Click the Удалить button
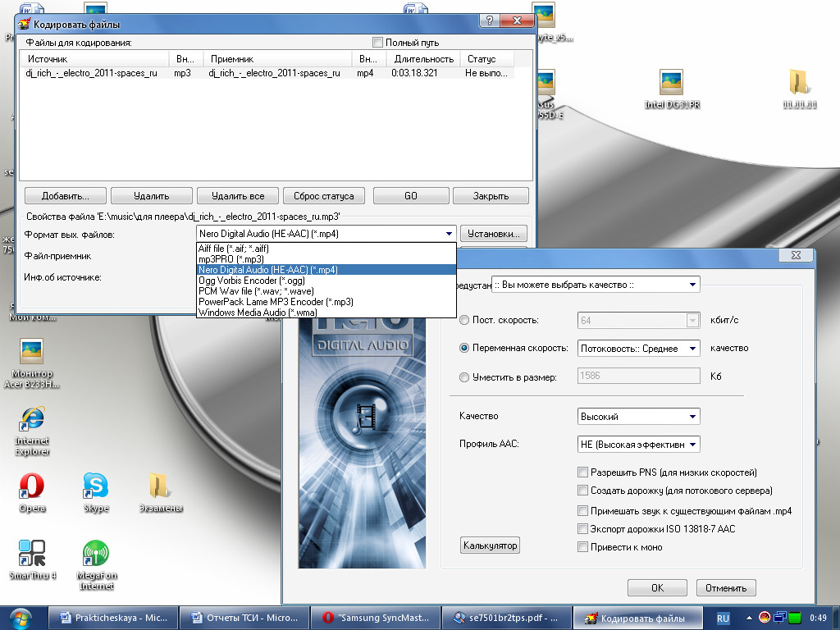 pyautogui.click(x=152, y=195)
